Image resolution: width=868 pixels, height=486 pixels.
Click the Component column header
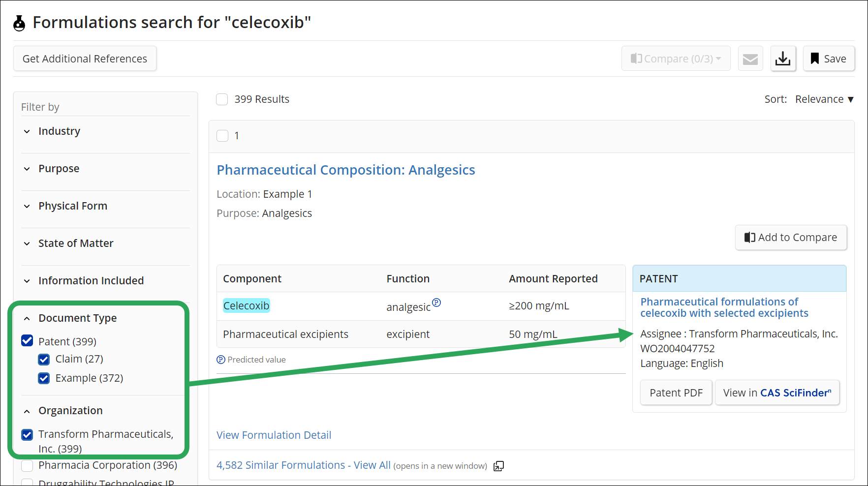point(252,279)
